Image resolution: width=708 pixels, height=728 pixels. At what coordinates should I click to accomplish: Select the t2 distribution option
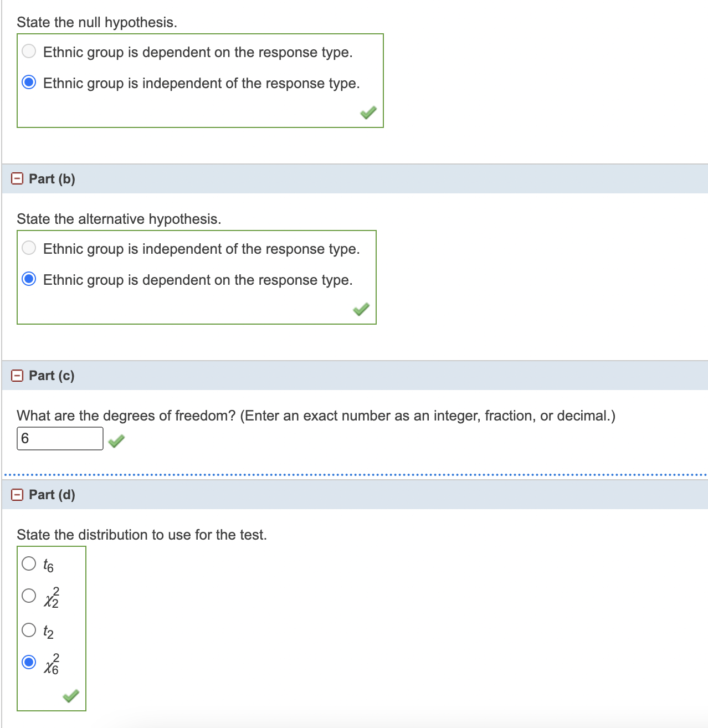(28, 629)
